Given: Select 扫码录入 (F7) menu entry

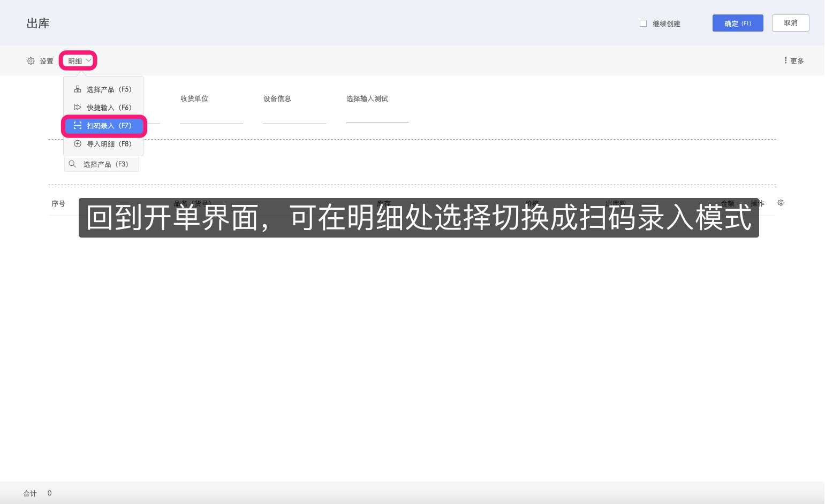Looking at the screenshot, I should click(103, 126).
